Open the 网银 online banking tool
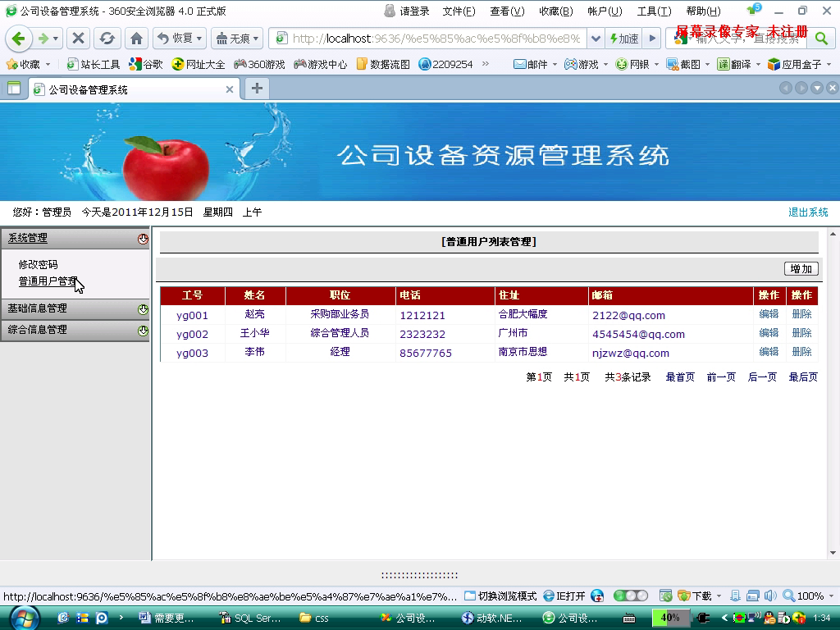Viewport: 840px width, 630px height. 632,64
